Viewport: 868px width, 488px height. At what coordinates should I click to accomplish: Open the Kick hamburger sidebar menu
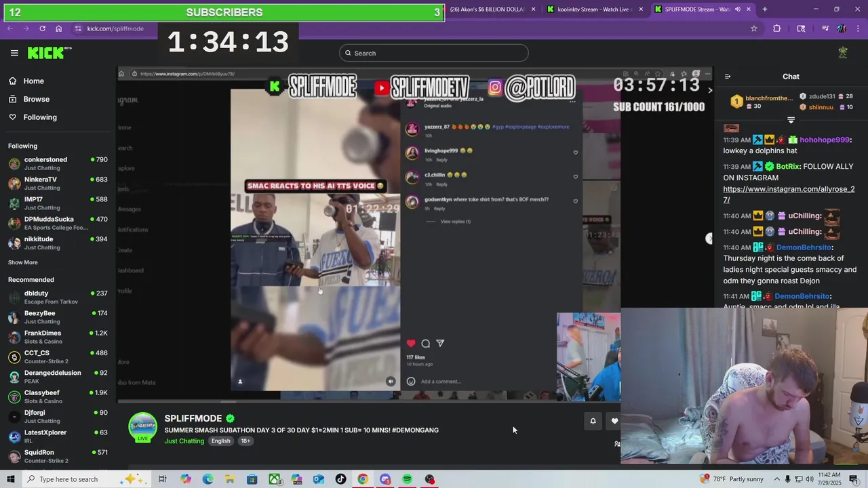(14, 53)
